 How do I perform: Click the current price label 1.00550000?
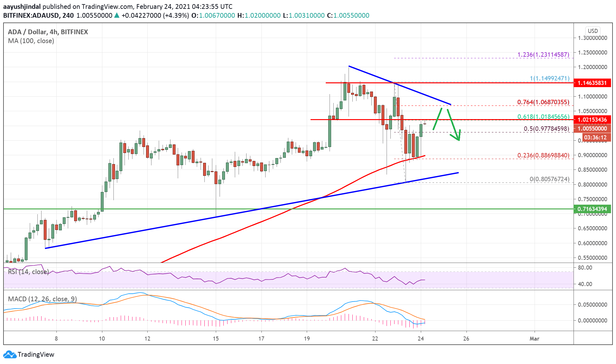point(592,128)
